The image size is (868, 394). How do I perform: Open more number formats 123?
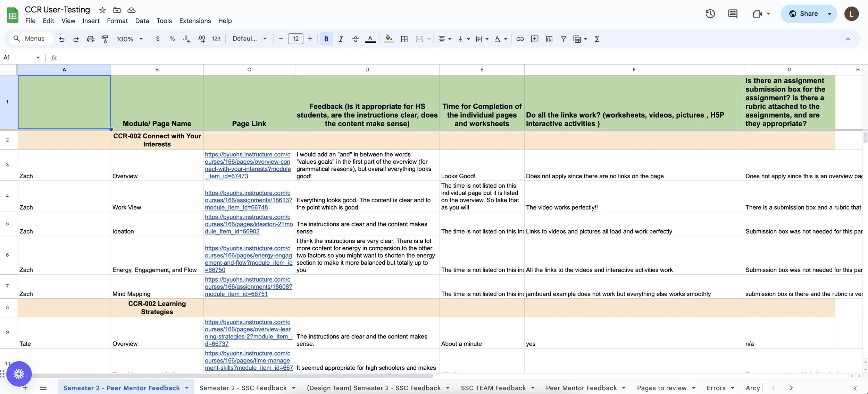click(x=216, y=39)
